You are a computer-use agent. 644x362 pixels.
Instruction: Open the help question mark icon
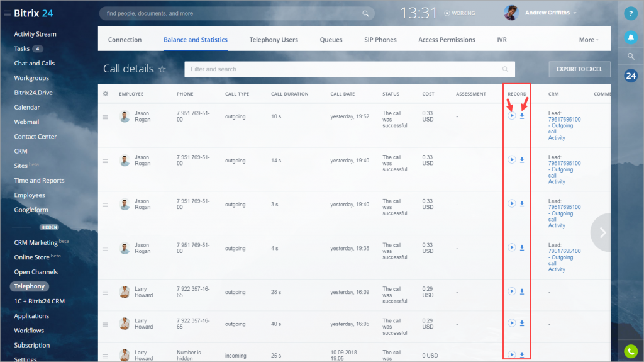pos(631,14)
